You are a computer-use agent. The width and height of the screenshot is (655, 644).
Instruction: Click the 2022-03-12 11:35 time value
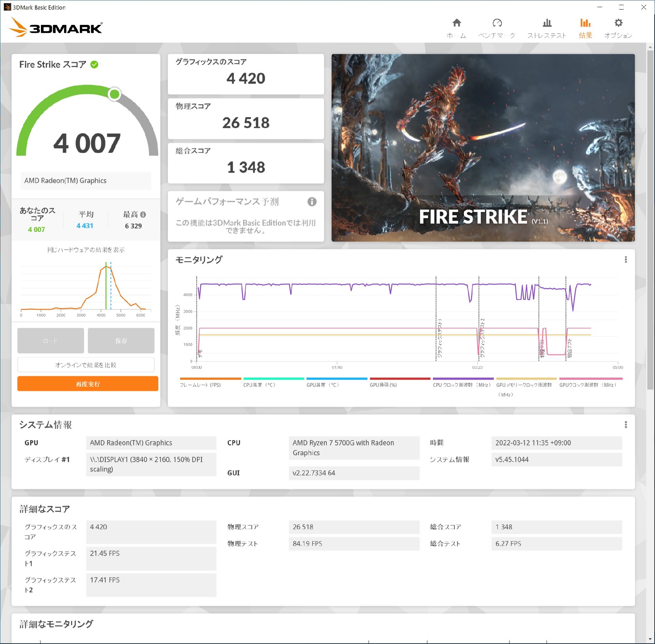pyautogui.click(x=556, y=443)
